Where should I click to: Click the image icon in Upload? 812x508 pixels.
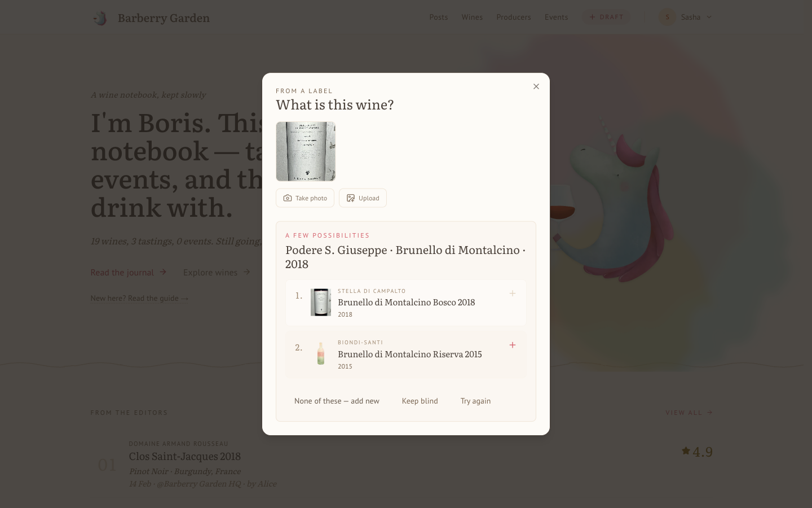(351, 198)
